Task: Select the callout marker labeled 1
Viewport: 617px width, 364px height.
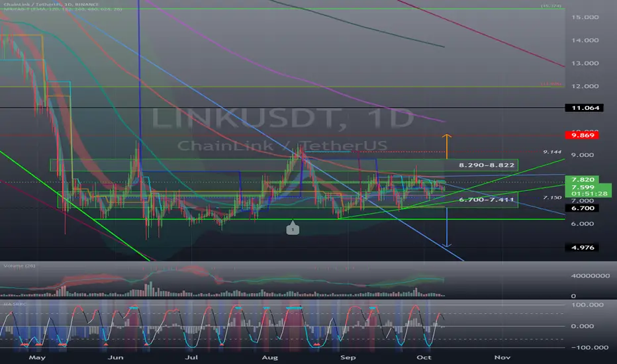Action: pos(293,228)
